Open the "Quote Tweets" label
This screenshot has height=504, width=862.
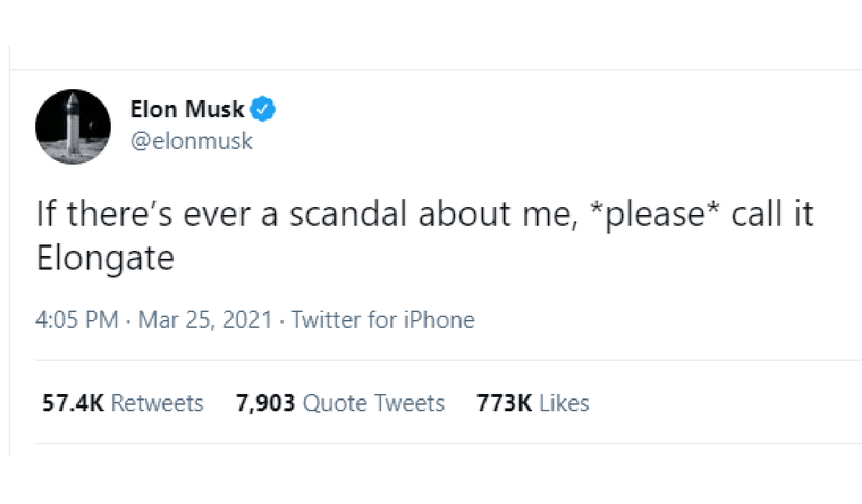(373, 403)
